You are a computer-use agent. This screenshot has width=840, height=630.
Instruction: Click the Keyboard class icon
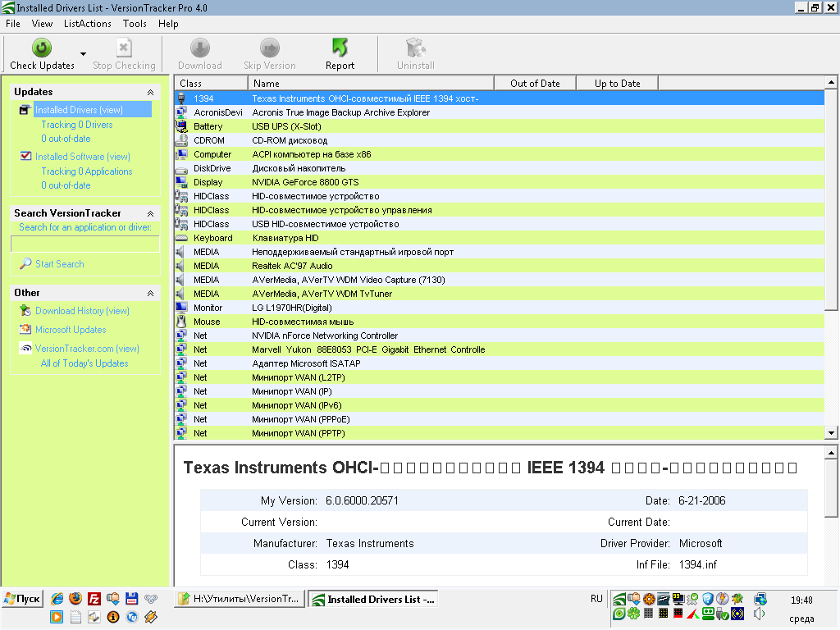coord(181,238)
